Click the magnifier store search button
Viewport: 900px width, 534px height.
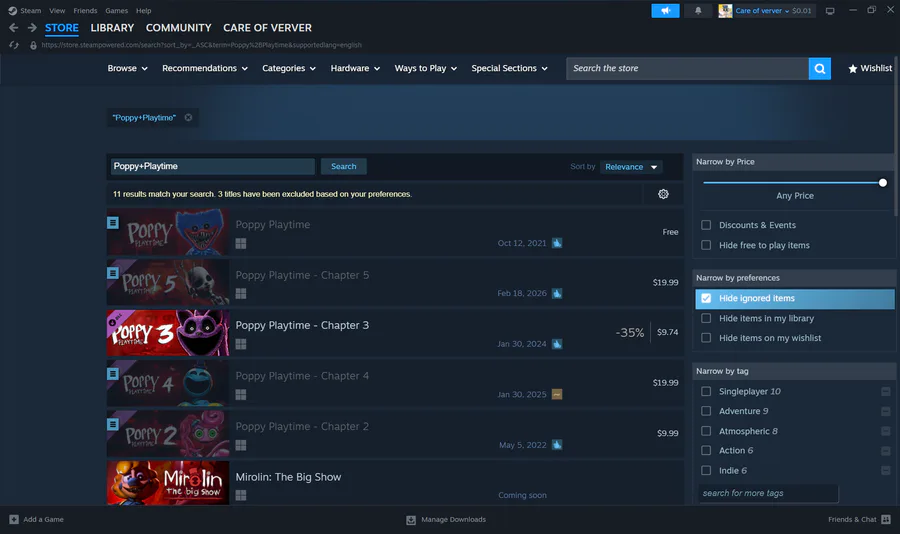820,68
